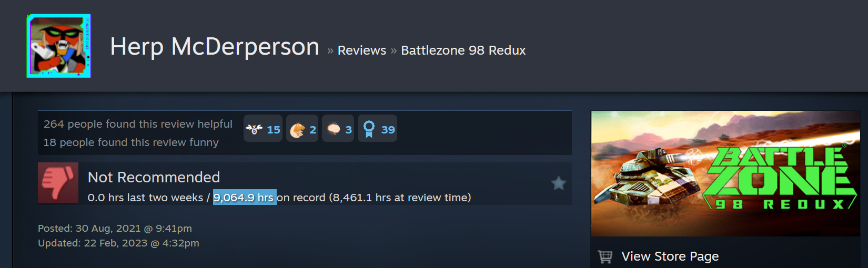Go to the Reviews breadcrumb
868x268 pixels.
click(362, 50)
